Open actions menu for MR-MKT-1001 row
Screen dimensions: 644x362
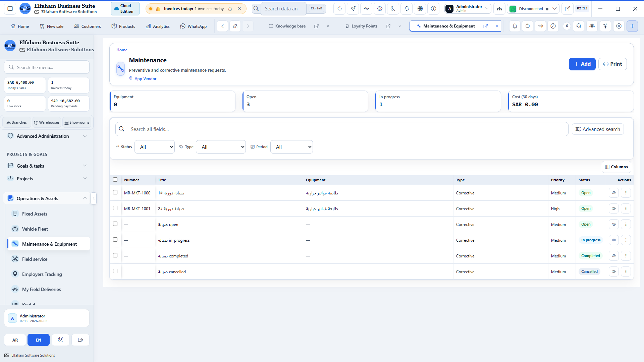[626, 208]
